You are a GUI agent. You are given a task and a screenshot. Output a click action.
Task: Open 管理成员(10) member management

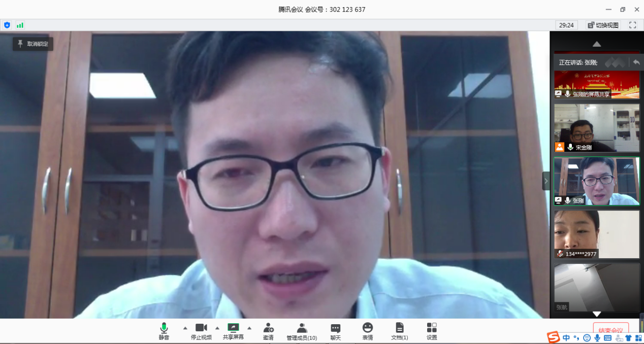302,331
